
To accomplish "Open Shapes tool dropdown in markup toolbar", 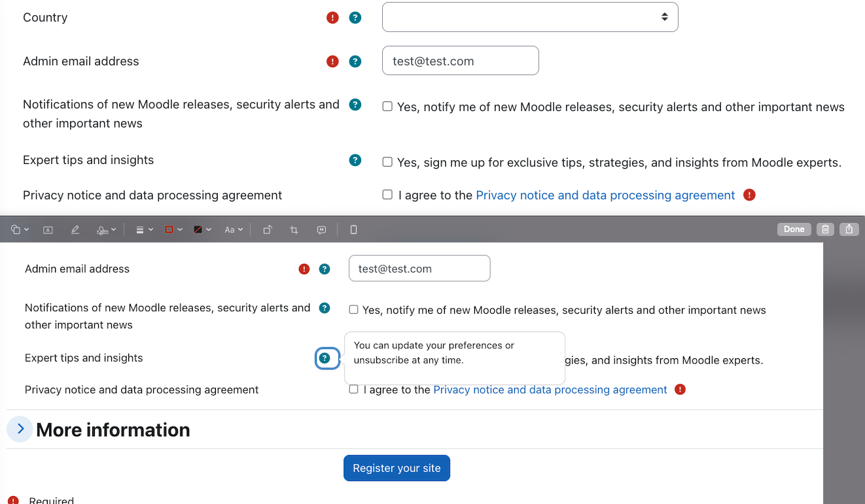I will 20,229.
